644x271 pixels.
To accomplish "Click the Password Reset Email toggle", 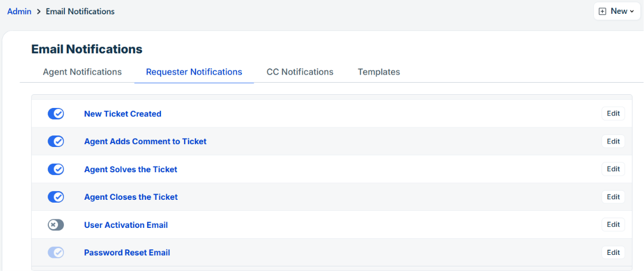I will 56,253.
